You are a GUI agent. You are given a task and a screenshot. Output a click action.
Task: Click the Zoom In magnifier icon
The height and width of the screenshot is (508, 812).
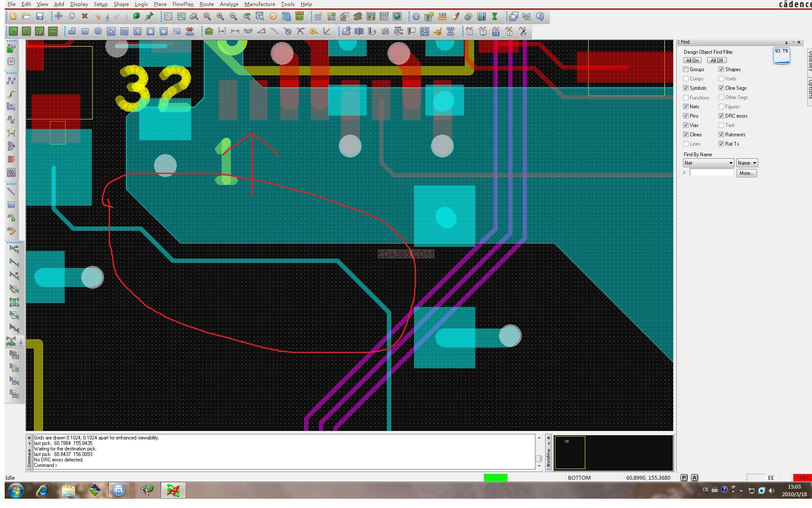pos(220,17)
